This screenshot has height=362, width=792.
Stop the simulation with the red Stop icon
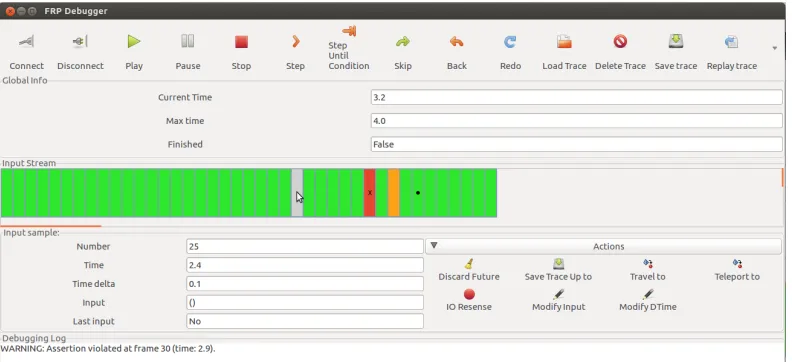coord(241,41)
